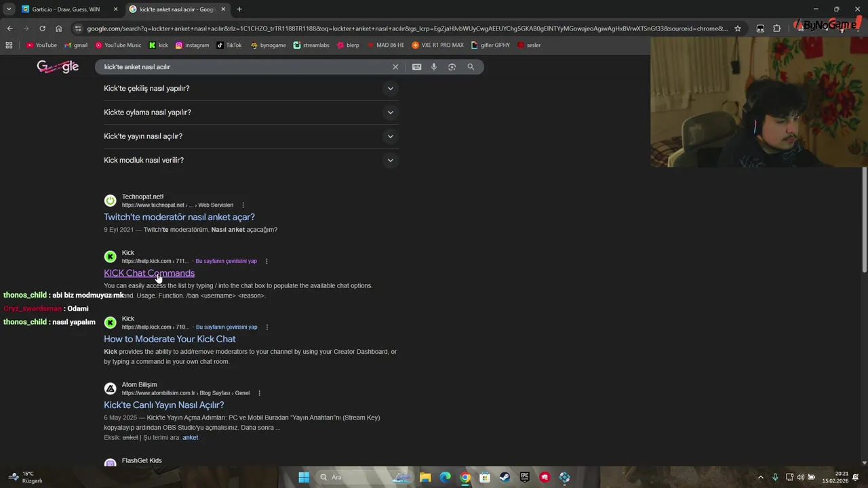Go to the Google homepage via logo
This screenshot has height=488, width=868.
58,66
